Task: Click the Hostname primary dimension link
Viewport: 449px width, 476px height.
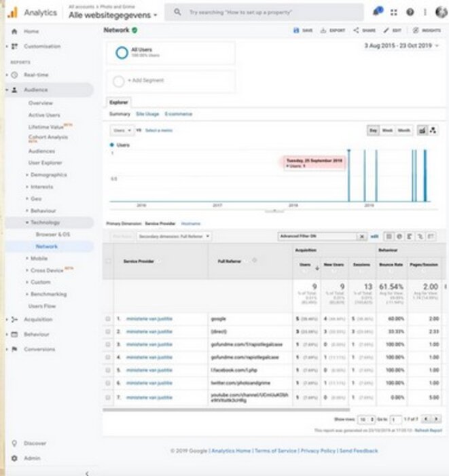Action: 191,223
